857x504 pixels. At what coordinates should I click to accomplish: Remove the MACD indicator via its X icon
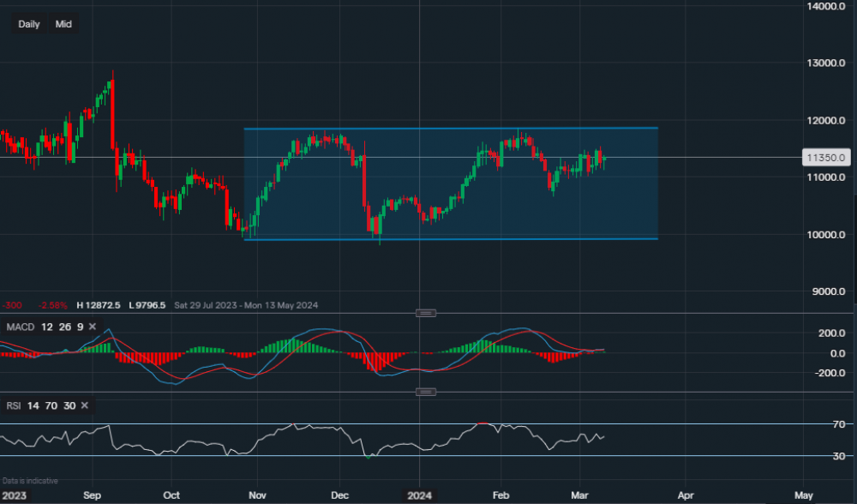[x=91, y=327]
